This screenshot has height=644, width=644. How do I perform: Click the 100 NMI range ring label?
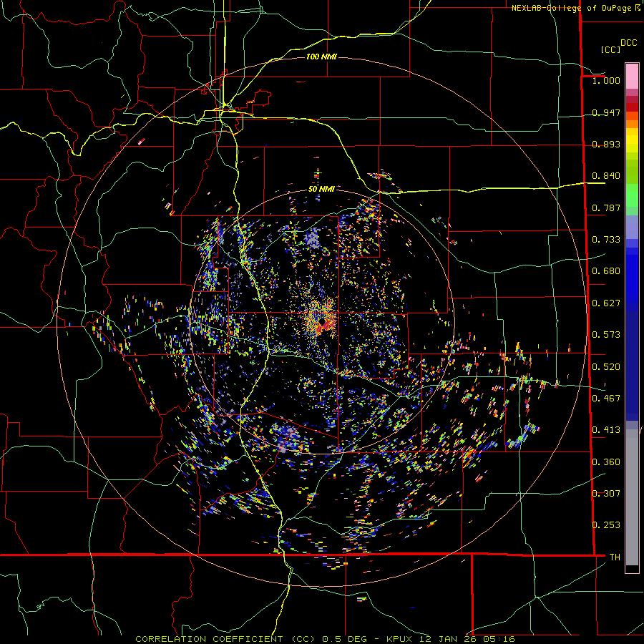321,57
